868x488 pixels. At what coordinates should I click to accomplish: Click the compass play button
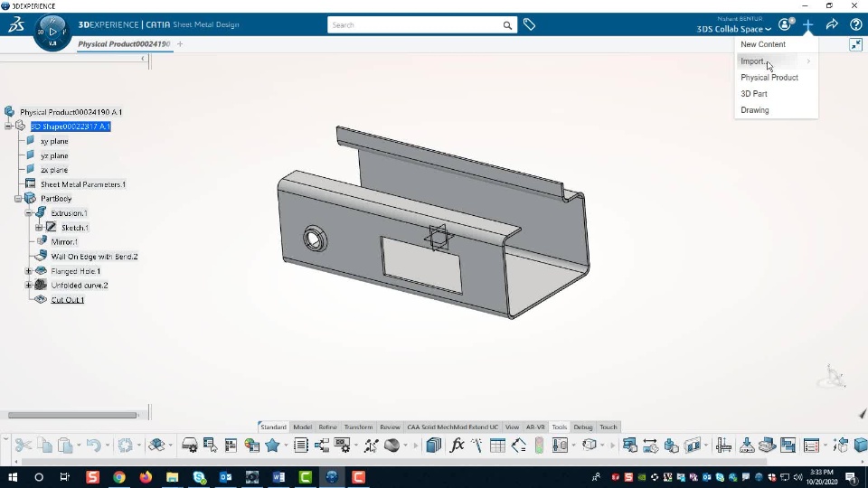52,32
